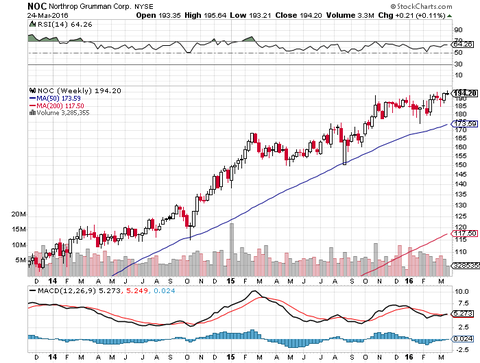
Task: Click the 64.26 RSI axis tag
Action: tap(463, 44)
